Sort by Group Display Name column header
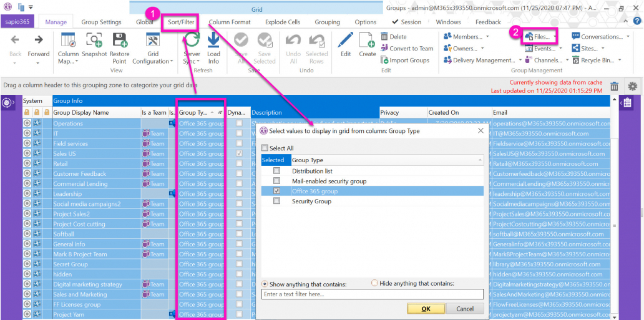This screenshot has width=644, height=320. pos(97,112)
